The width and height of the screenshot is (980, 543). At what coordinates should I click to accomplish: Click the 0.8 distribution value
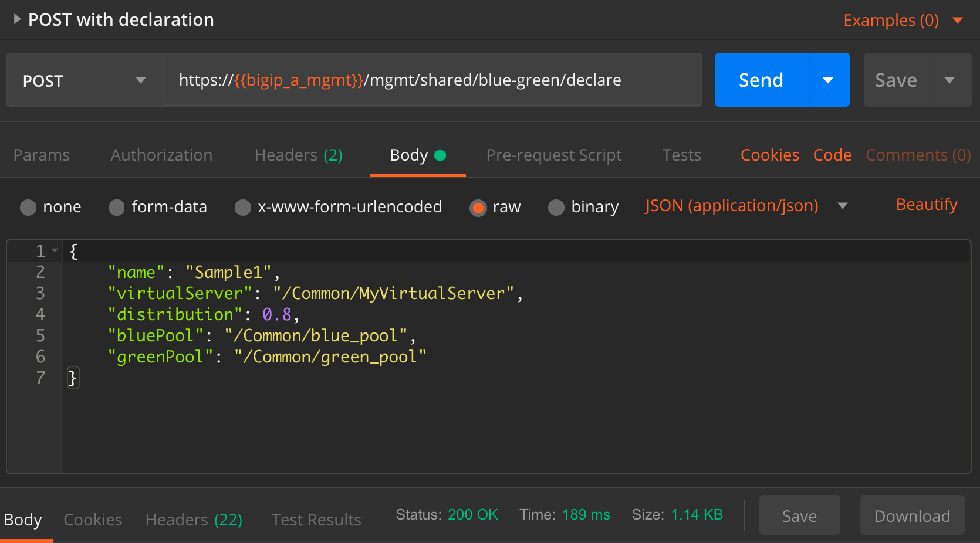277,315
